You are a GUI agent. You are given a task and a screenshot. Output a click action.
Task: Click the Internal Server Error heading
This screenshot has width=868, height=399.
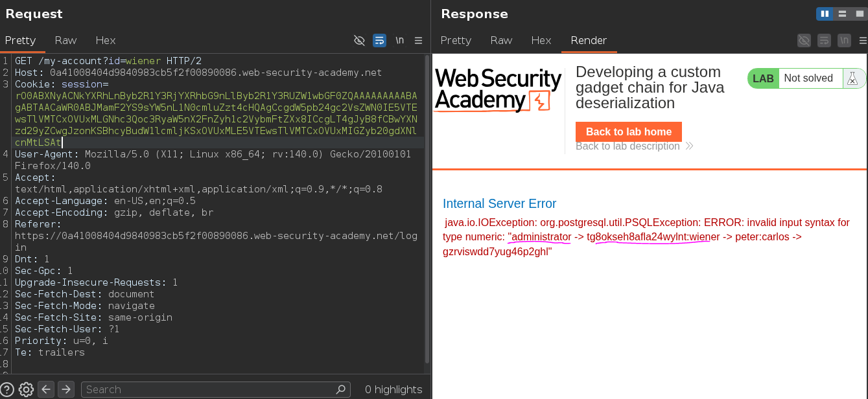499,203
